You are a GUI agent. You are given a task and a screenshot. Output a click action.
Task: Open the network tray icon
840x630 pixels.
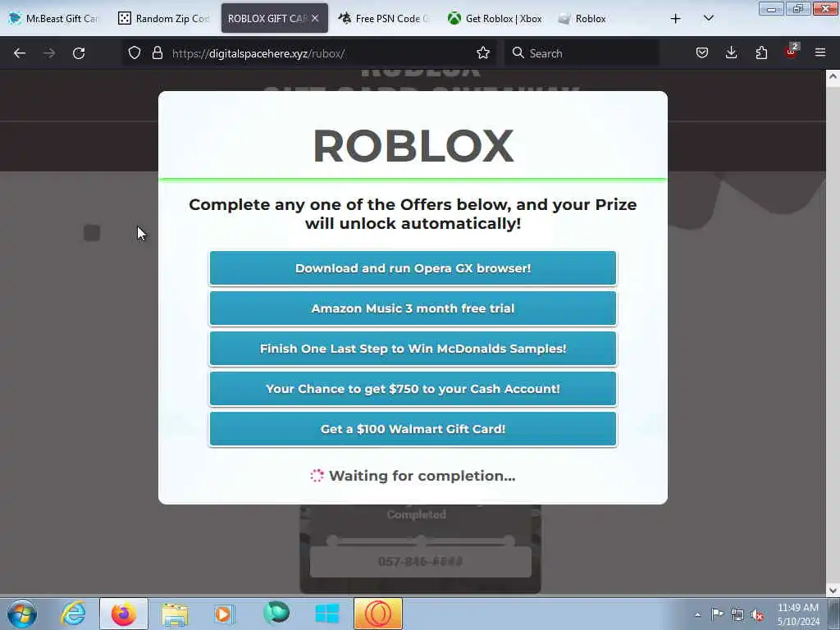[x=737, y=614]
